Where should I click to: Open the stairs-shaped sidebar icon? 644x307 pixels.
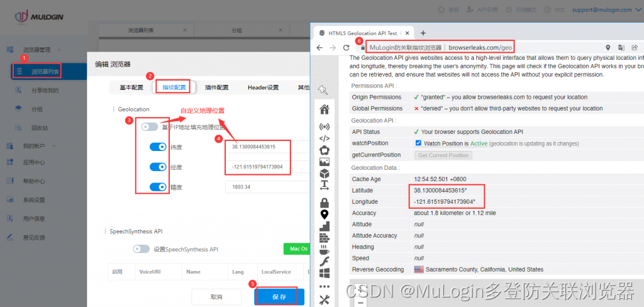tap(324, 226)
